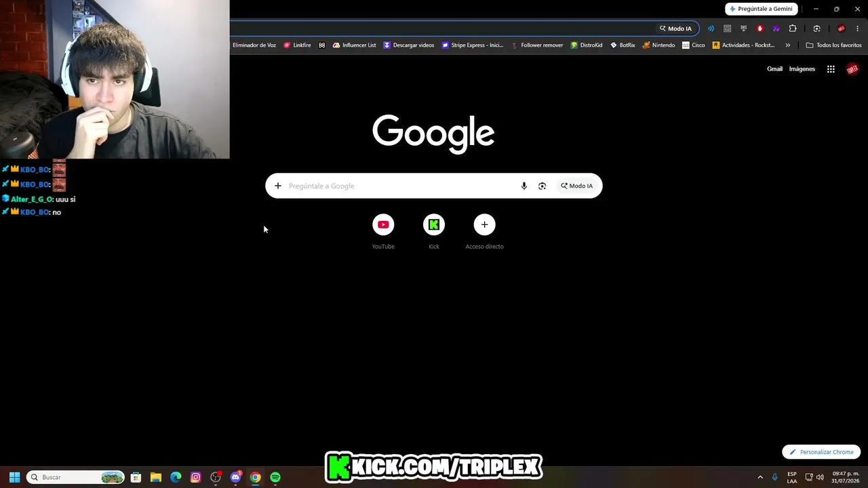
Task: Open the Cisco bookmark
Action: [x=694, y=45]
